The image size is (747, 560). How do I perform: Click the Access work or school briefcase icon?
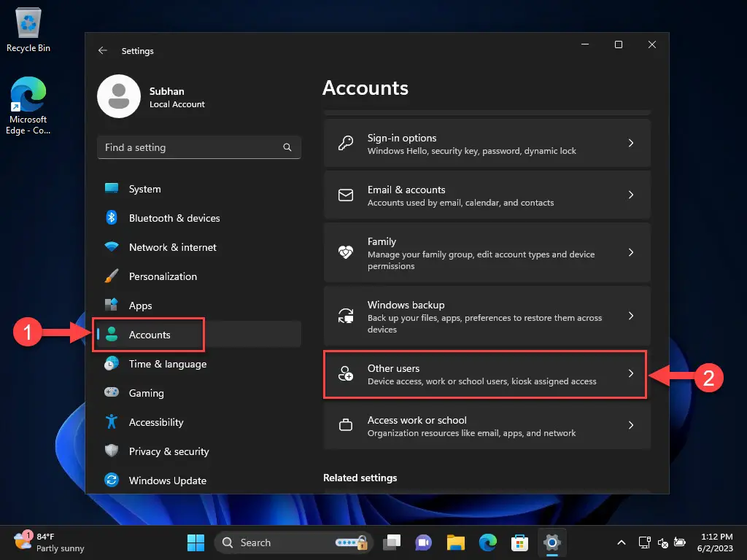point(345,425)
